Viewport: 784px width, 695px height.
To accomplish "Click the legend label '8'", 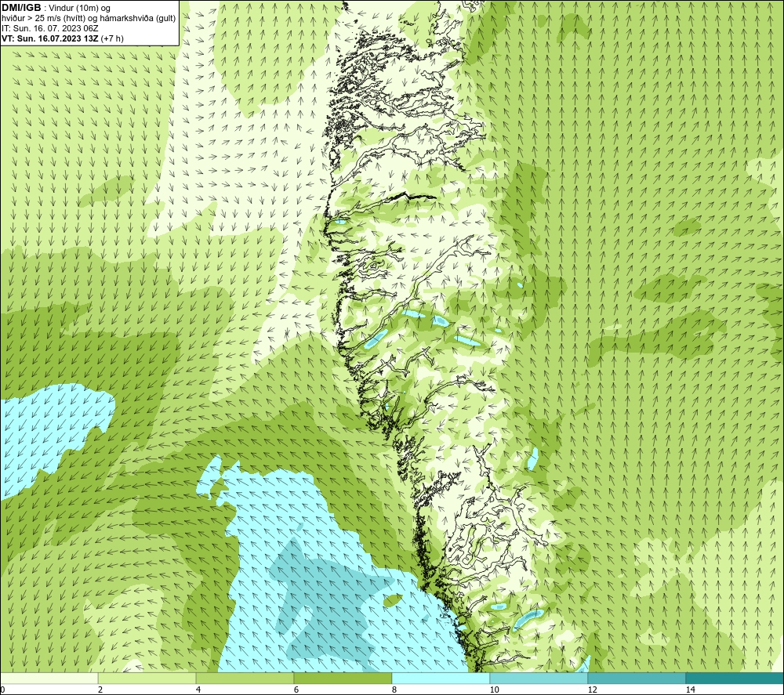I will coord(394,690).
